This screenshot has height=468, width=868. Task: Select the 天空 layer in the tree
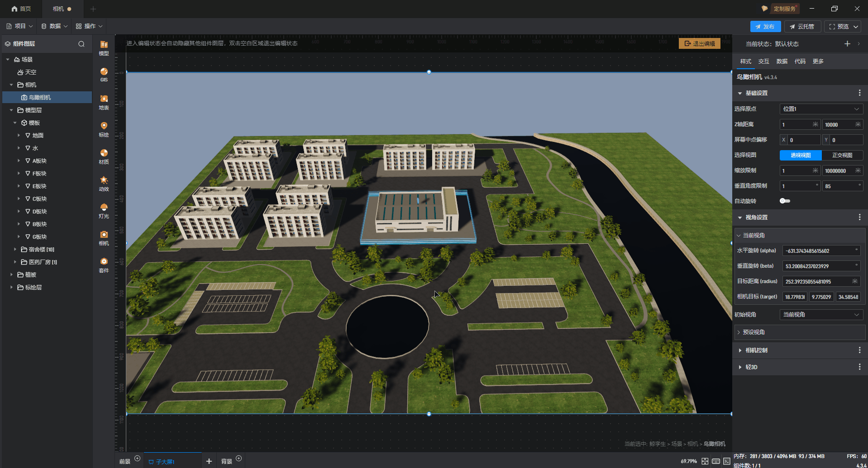pos(30,72)
